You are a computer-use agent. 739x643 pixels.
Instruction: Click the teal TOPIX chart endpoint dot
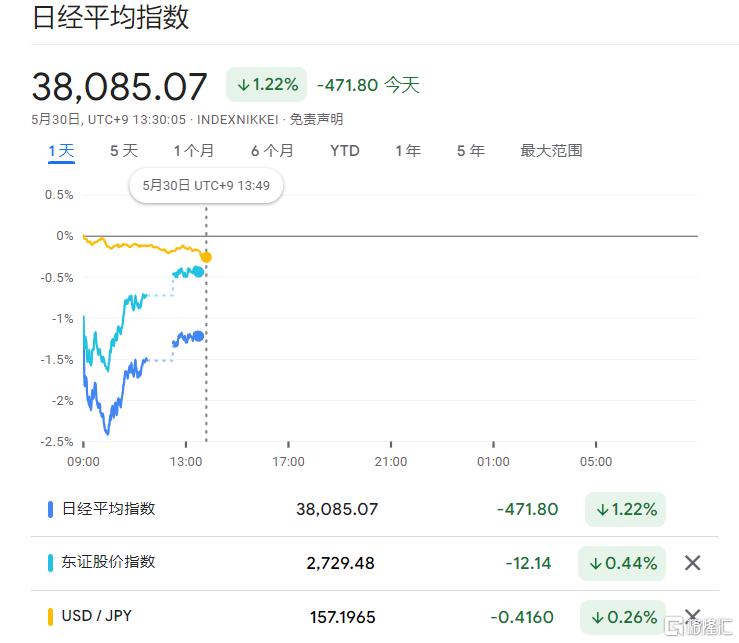coord(198,272)
